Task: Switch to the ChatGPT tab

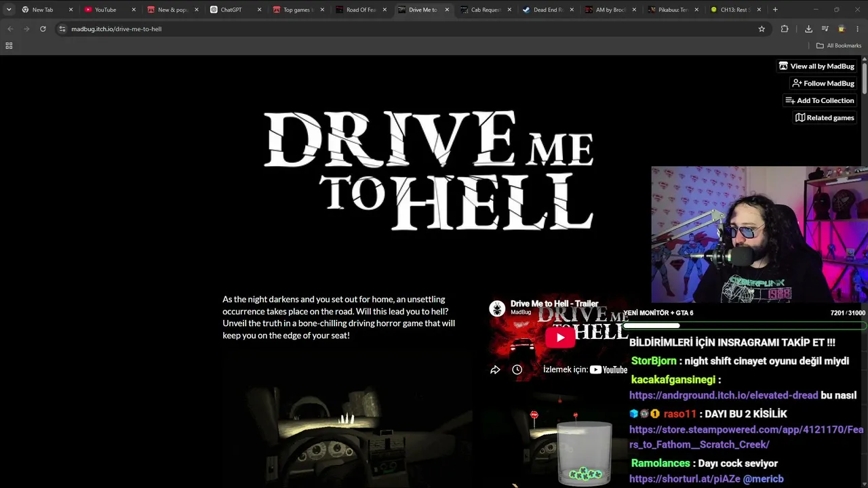Action: 234,9
